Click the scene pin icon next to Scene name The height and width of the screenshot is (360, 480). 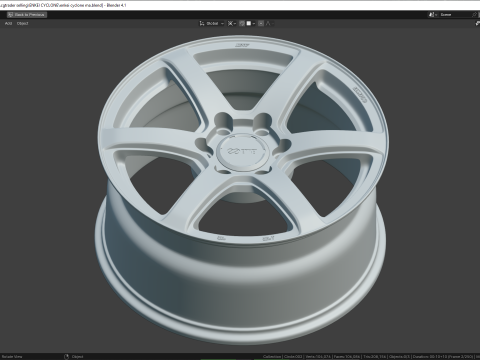[474, 15]
